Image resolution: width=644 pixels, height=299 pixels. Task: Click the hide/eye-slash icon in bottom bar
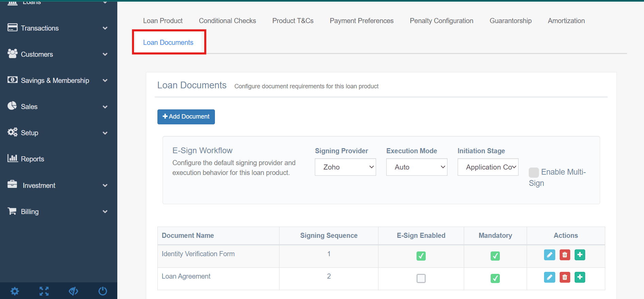click(x=73, y=291)
